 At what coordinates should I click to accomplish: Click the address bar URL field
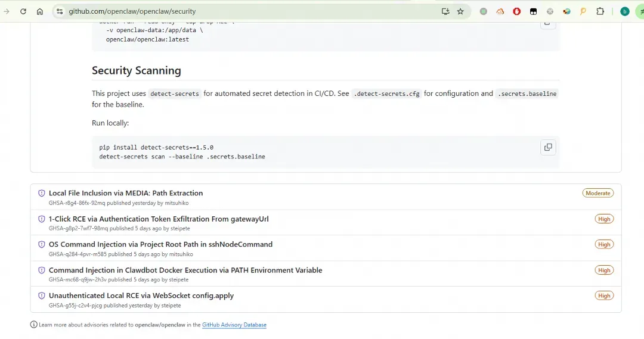(x=239, y=11)
